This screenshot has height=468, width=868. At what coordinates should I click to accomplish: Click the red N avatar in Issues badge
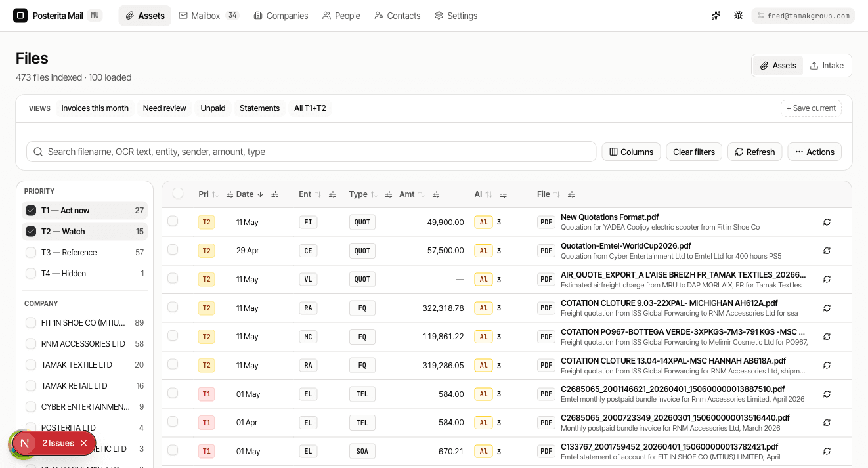coord(24,444)
